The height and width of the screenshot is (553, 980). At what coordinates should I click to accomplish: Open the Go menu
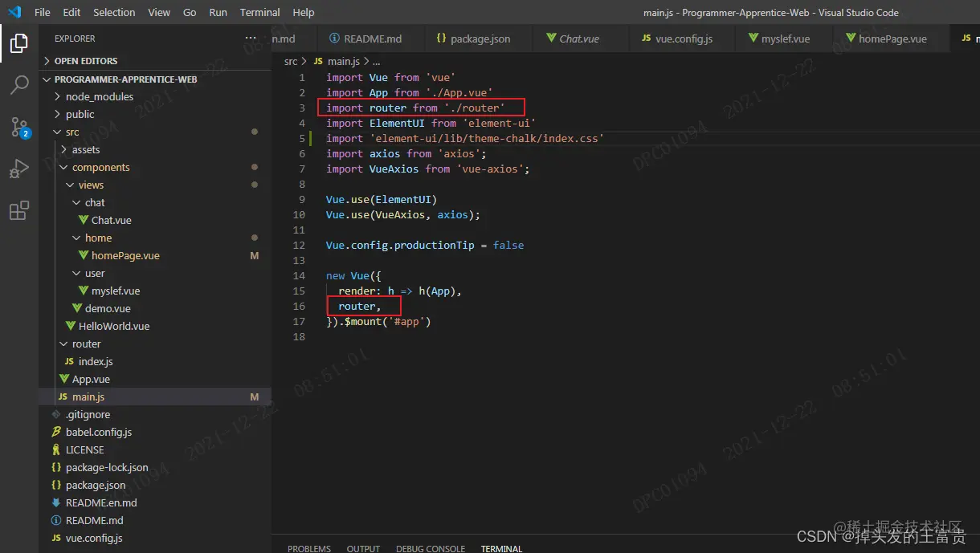(x=190, y=12)
